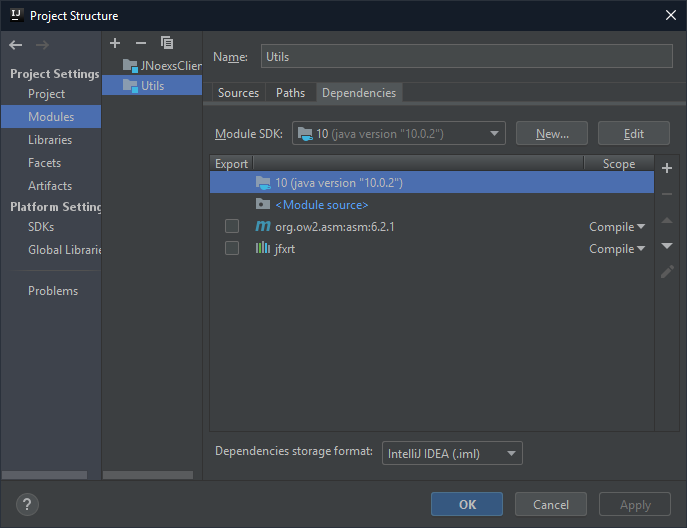Select the jfxrt dependency row
Image resolution: width=687 pixels, height=528 pixels.
tap(432, 248)
